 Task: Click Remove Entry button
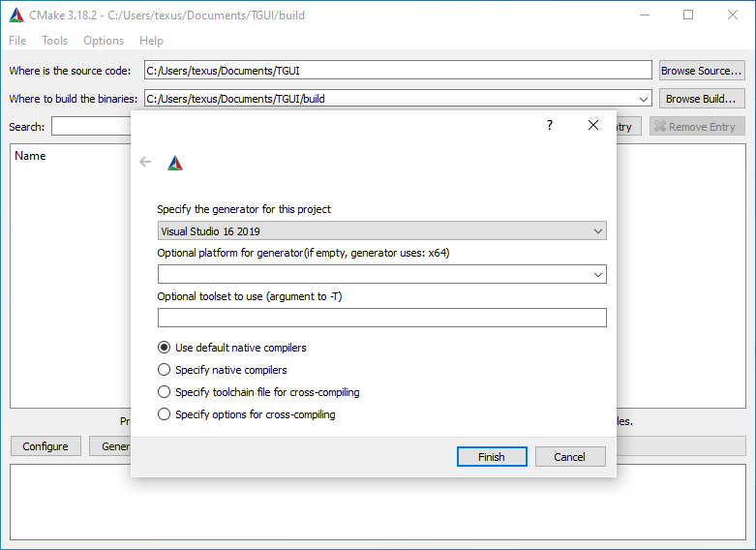tap(697, 127)
